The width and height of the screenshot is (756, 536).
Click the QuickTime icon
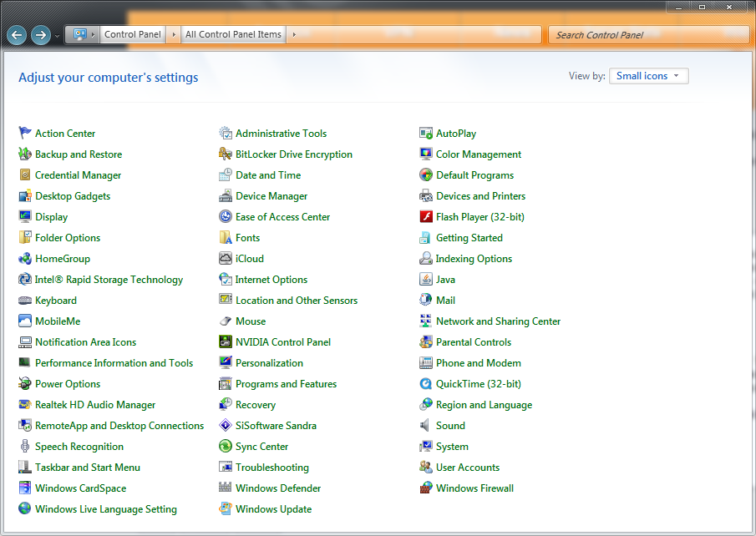coord(426,383)
